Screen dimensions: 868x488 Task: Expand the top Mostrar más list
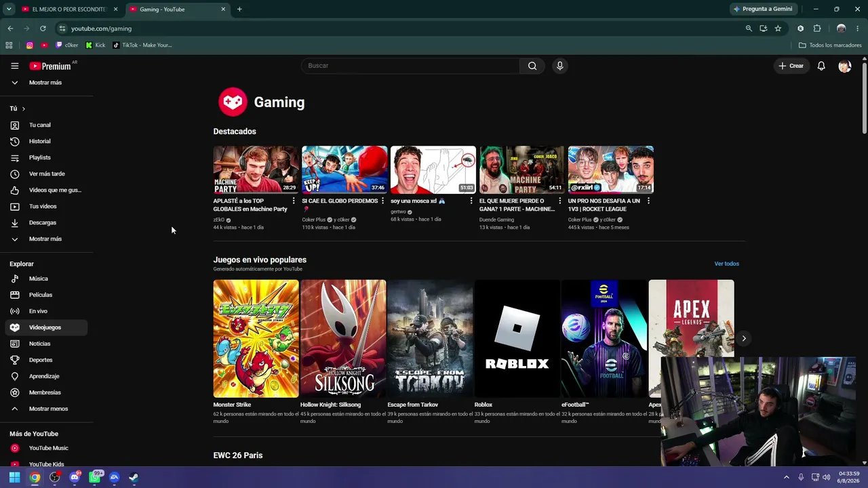[x=46, y=83]
